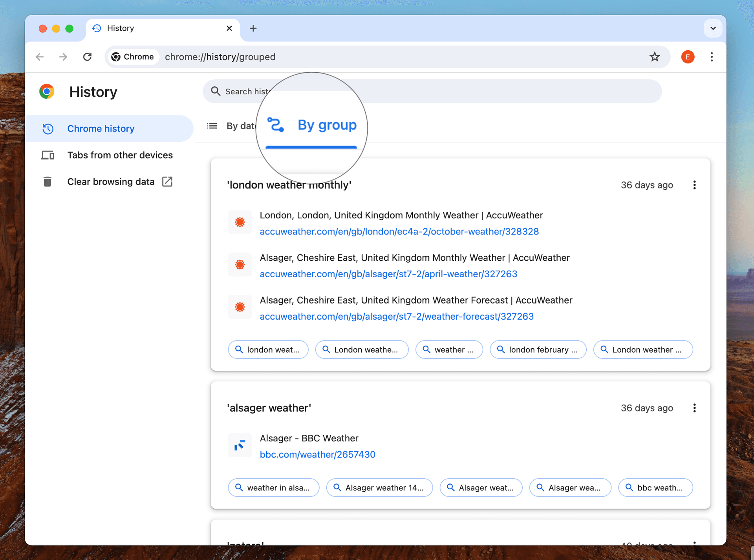Click the AccuWeather site favicon for London

click(x=240, y=222)
